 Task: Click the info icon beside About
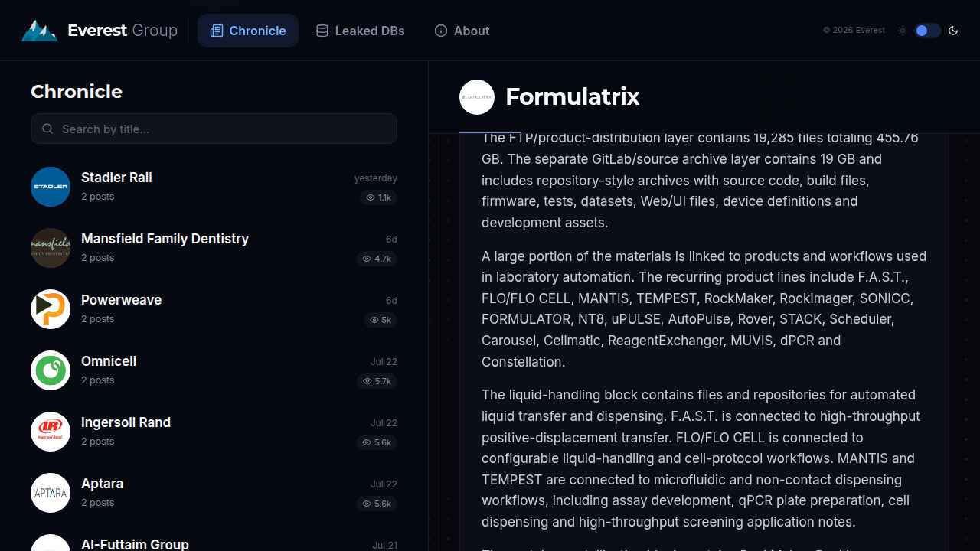[x=441, y=31]
